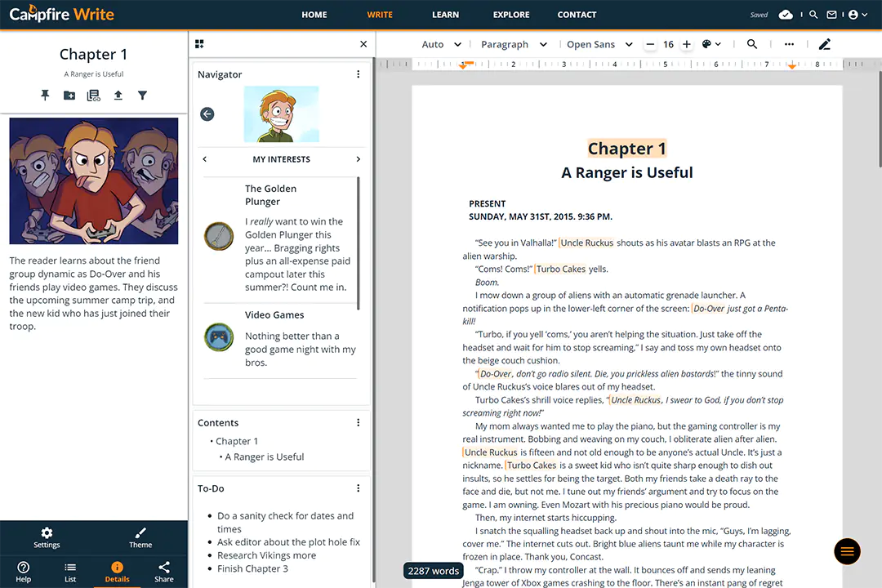Screen dimensions: 882x588
Task: Click the upload arrow icon
Action: tap(118, 96)
